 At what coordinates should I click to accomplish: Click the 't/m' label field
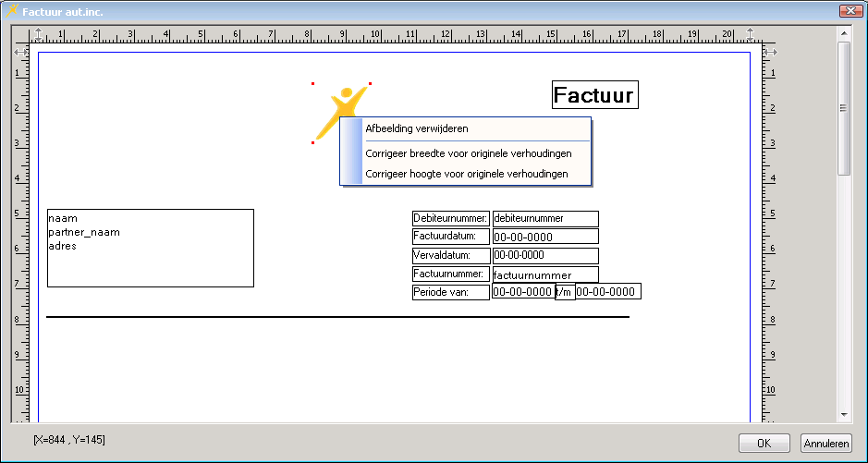coord(565,292)
